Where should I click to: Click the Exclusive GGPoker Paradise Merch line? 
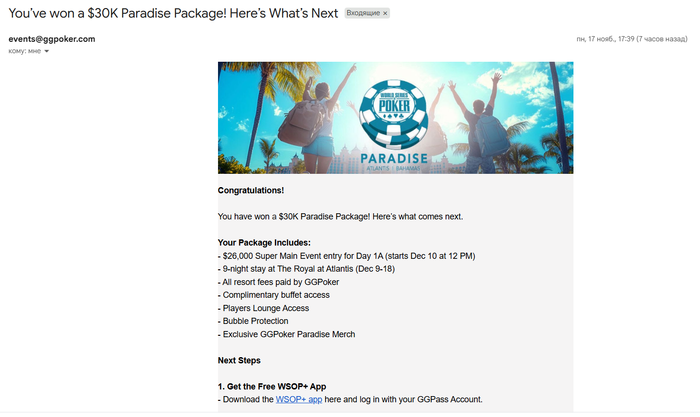click(x=287, y=334)
